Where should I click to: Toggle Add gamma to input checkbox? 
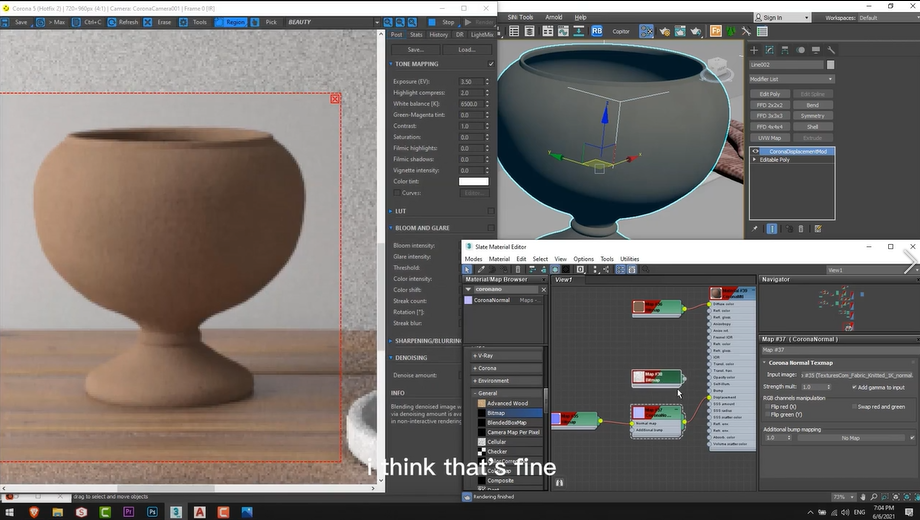(x=854, y=387)
